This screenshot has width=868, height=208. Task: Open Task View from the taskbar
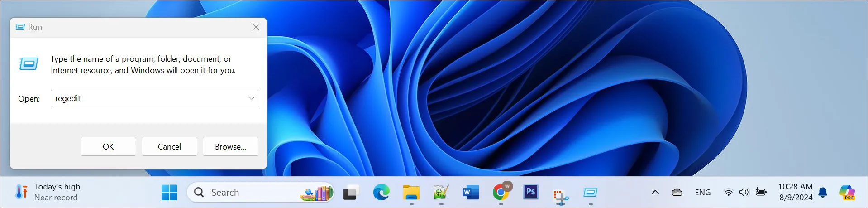click(x=351, y=193)
